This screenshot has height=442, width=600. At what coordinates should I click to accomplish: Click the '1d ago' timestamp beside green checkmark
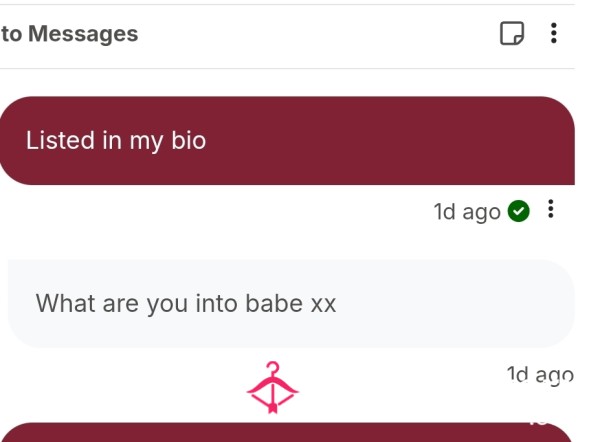click(x=467, y=212)
